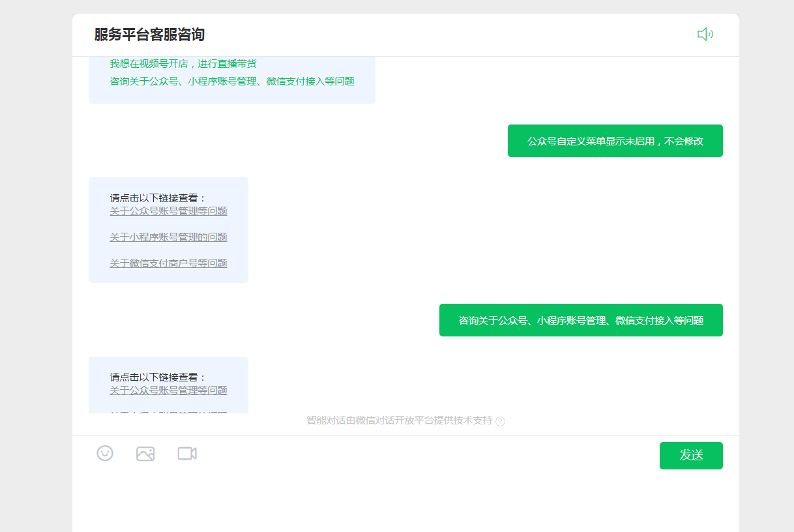Toggle the speaker sound icon
This screenshot has width=794, height=532.
click(705, 35)
